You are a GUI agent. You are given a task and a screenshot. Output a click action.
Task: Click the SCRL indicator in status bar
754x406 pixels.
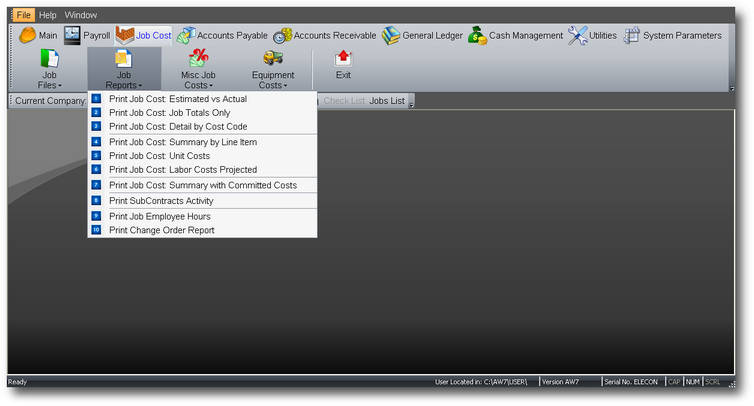click(x=713, y=382)
